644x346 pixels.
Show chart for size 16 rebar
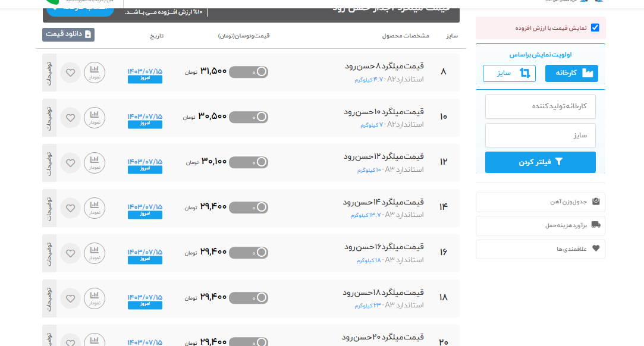[x=94, y=253]
